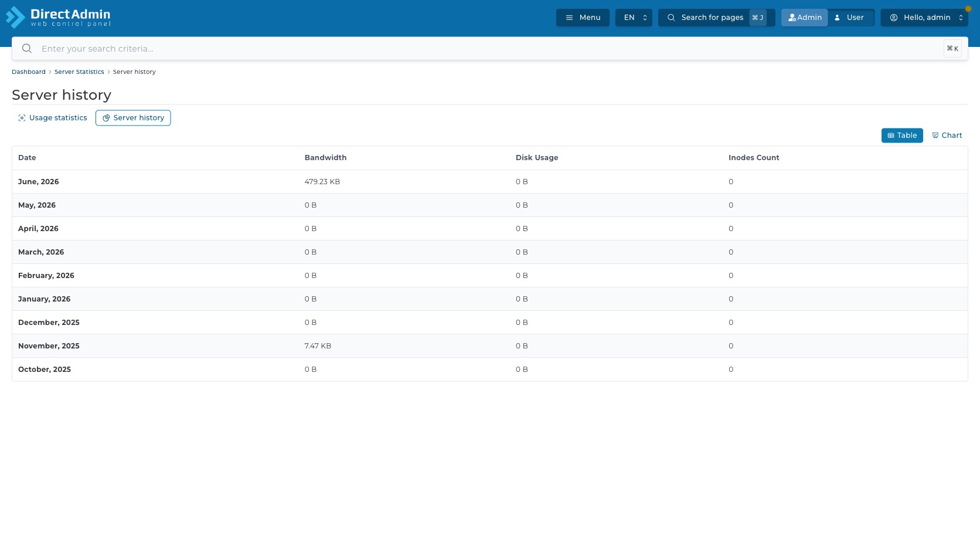
Task: Select the April, 2026 row date
Action: [38, 229]
